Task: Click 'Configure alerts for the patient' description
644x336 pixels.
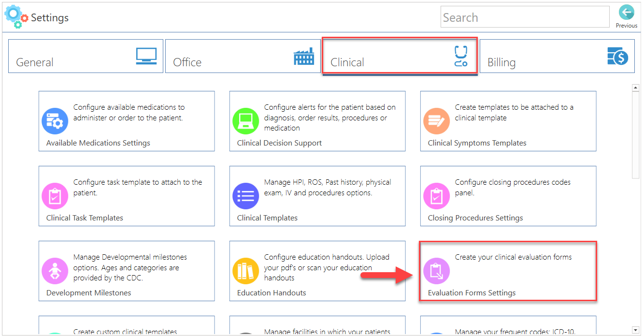Action: tap(330, 117)
